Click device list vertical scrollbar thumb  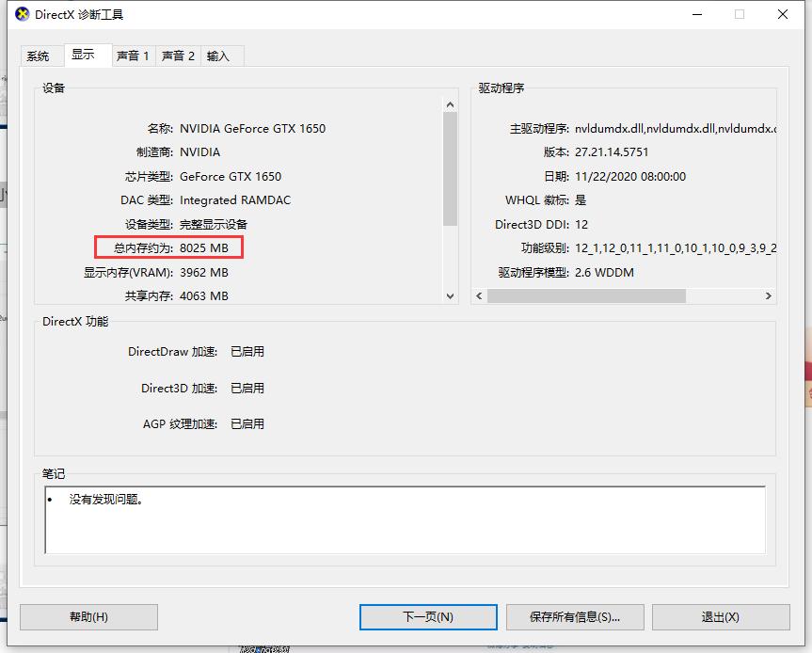click(x=450, y=168)
